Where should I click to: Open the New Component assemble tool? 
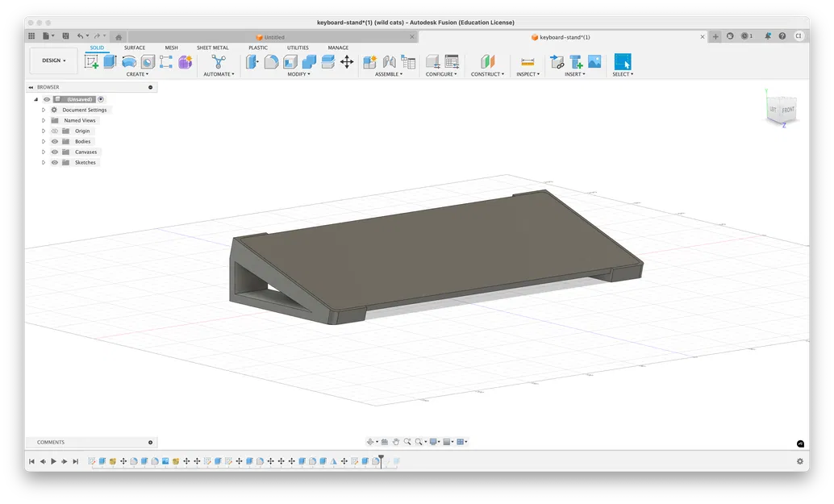pyautogui.click(x=369, y=61)
